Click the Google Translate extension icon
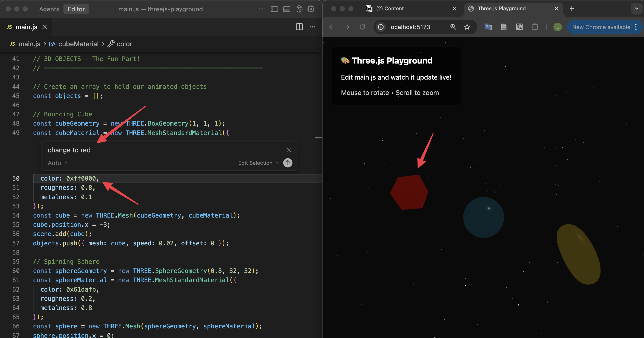The image size is (644, 338). [488, 27]
